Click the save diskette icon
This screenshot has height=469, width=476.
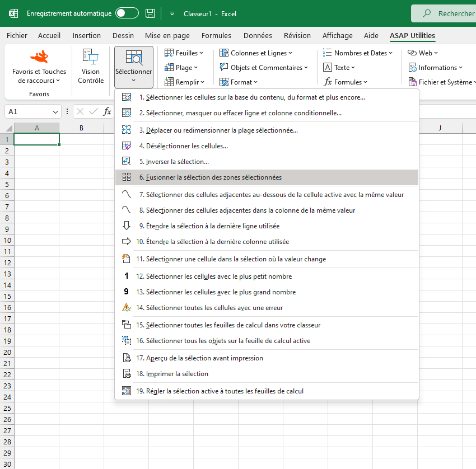pyautogui.click(x=150, y=13)
